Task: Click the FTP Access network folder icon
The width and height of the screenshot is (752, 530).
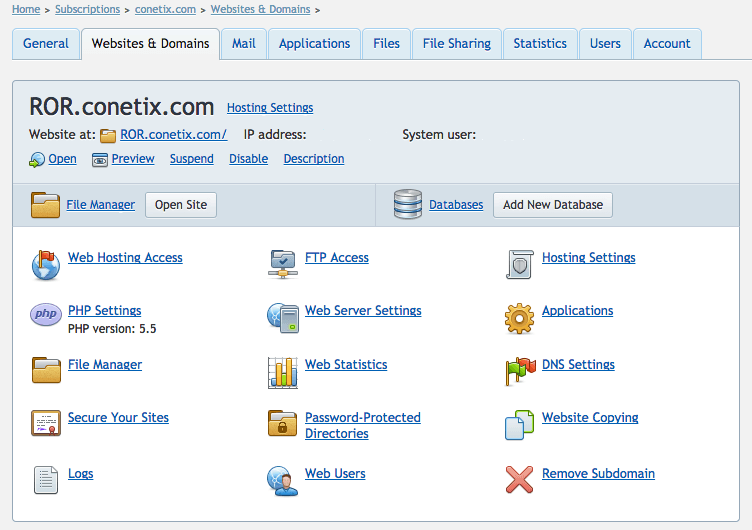Action: coord(283,264)
